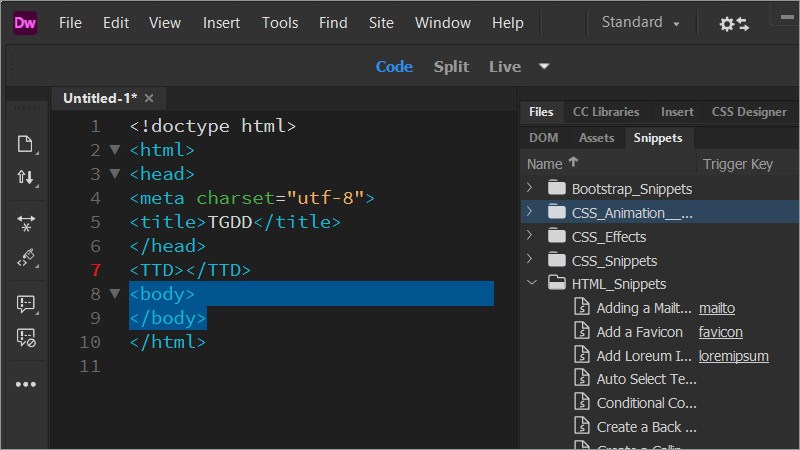
Task: Open the Standard workspace dropdown
Action: [x=640, y=23]
